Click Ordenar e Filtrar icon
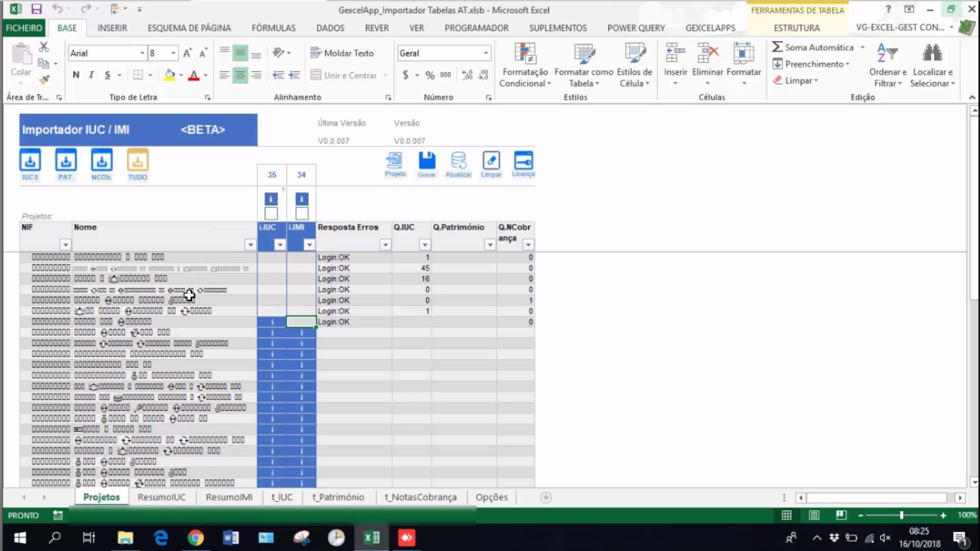The width and height of the screenshot is (980, 551). [x=888, y=65]
